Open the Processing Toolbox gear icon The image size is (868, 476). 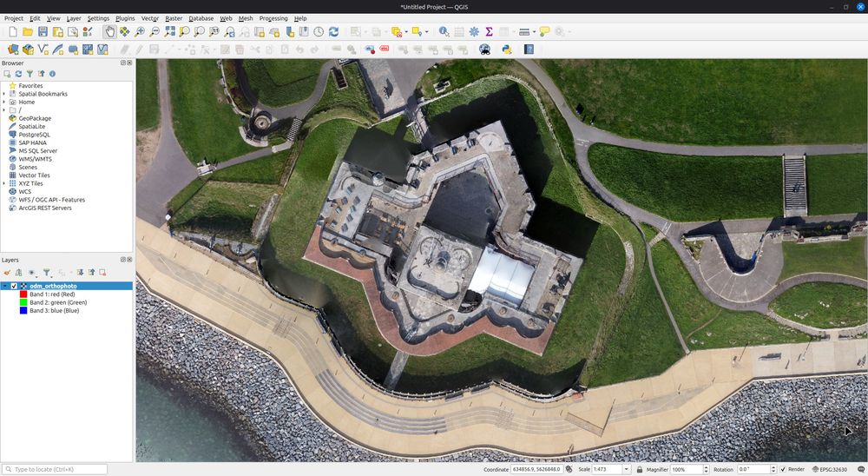point(474,32)
